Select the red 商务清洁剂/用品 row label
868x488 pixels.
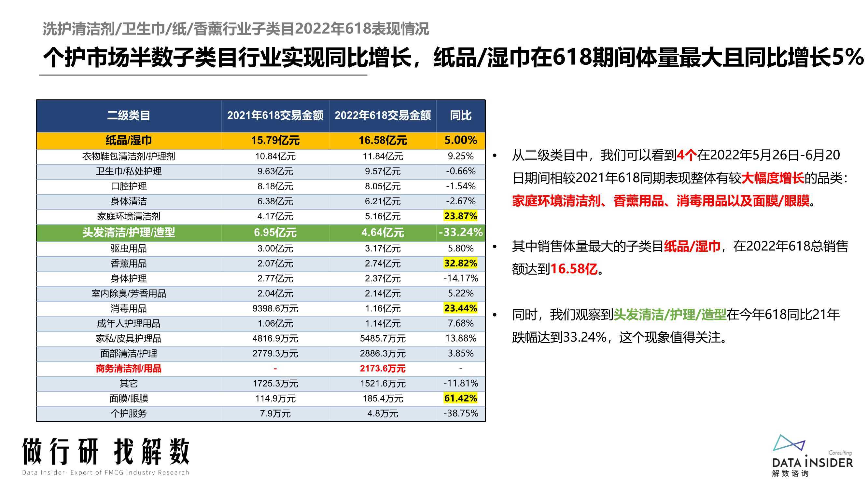point(129,369)
